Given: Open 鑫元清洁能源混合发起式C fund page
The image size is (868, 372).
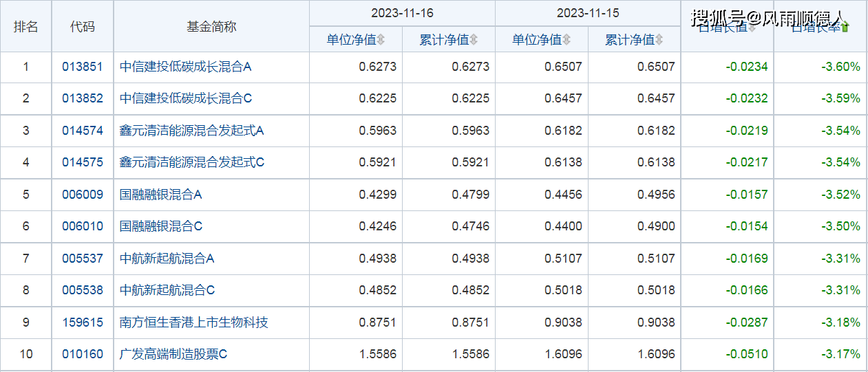Looking at the screenshot, I should [192, 162].
